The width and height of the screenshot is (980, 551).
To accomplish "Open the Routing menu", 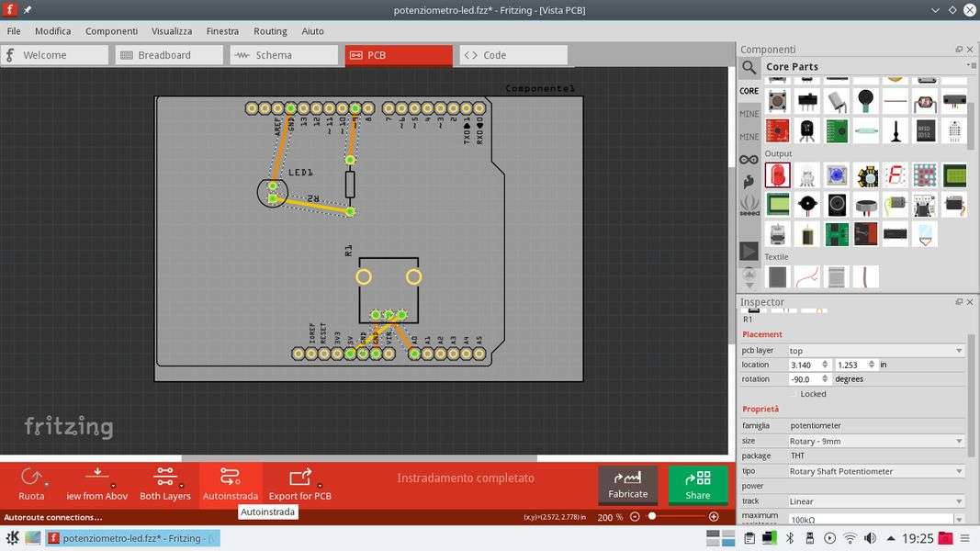I will click(x=270, y=30).
